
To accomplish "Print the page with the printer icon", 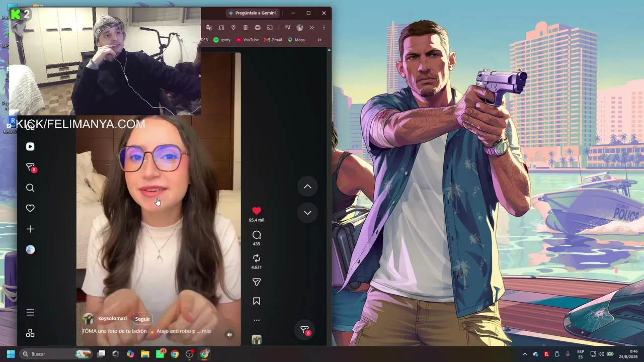I will 258,27.
